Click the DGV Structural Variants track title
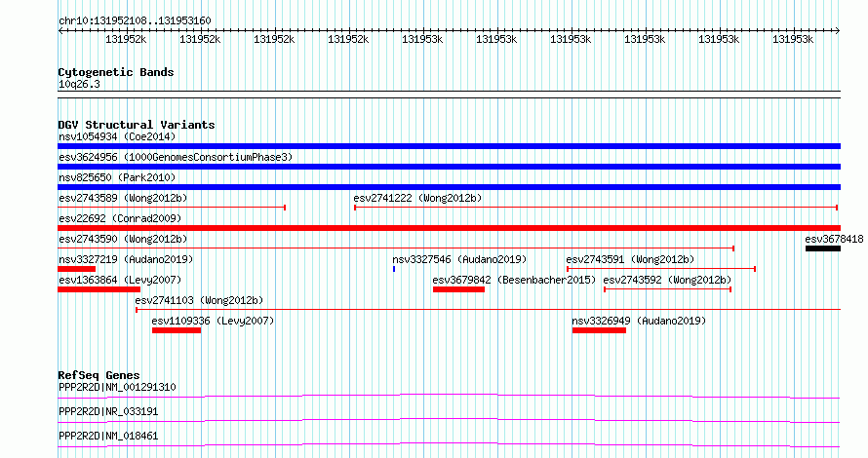The width and height of the screenshot is (868, 458). click(x=137, y=125)
